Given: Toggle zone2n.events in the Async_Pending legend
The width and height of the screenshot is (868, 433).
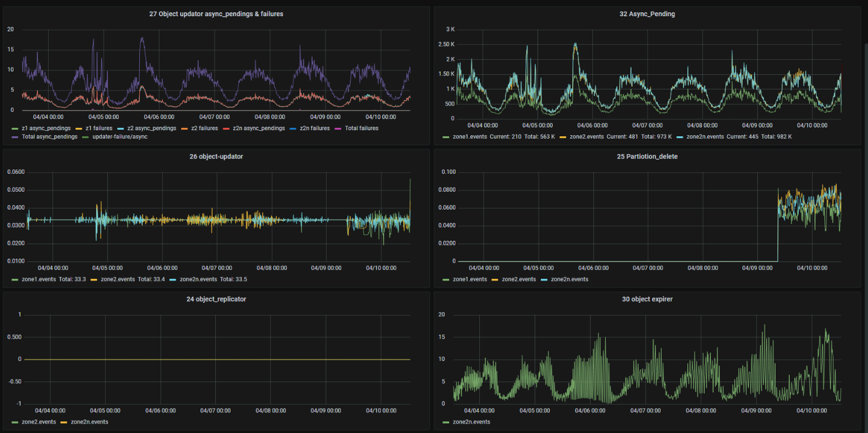Looking at the screenshot, I should (702, 137).
